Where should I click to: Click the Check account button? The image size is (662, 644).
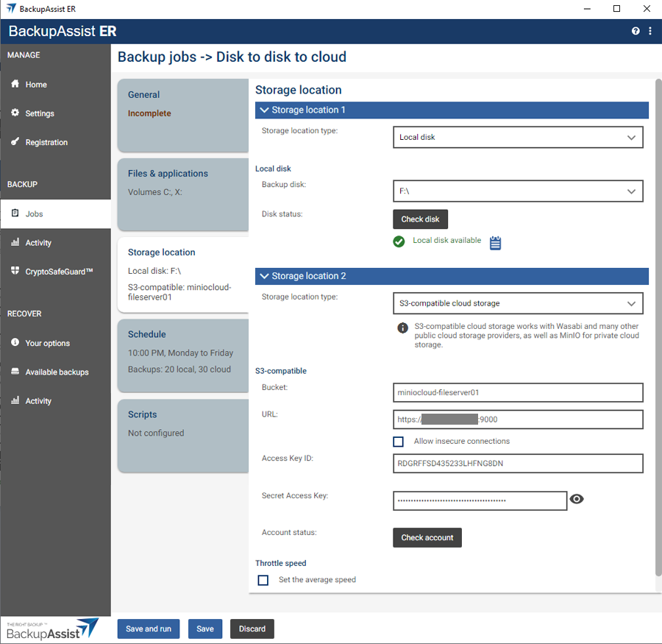(x=427, y=537)
